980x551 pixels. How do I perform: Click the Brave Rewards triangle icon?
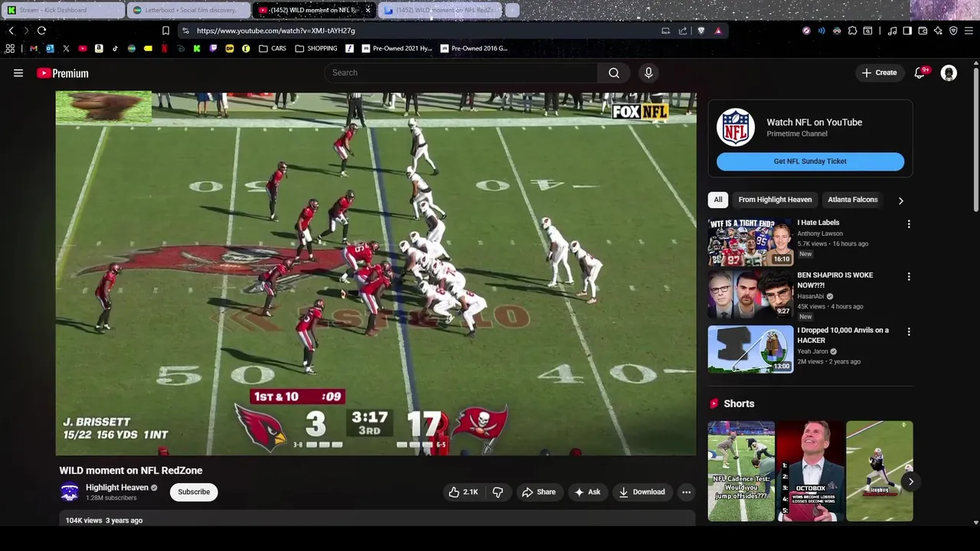pyautogui.click(x=718, y=31)
